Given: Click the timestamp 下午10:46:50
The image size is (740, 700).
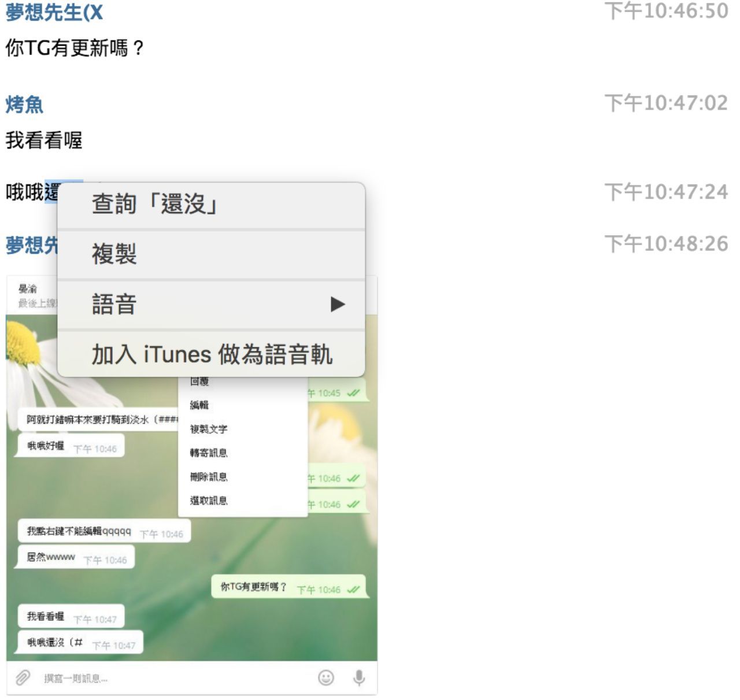Looking at the screenshot, I should pyautogui.click(x=666, y=11).
